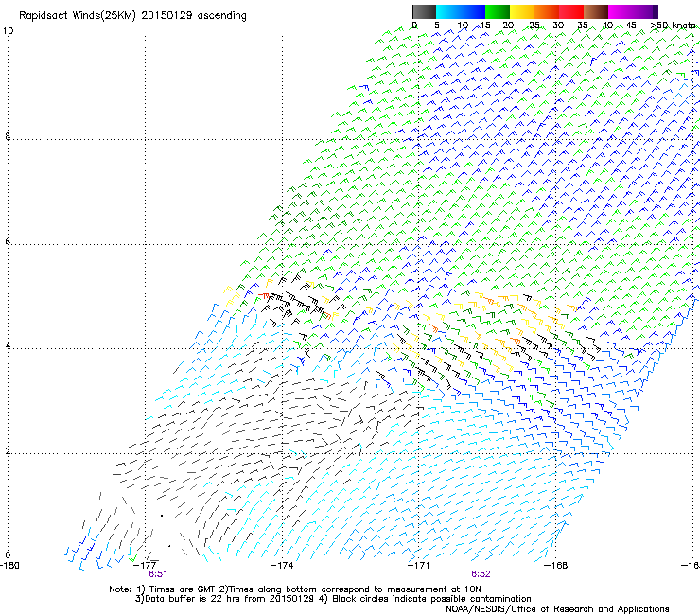700x615 pixels.
Task: Click the '2' latitude axis label
Action: click(8, 451)
